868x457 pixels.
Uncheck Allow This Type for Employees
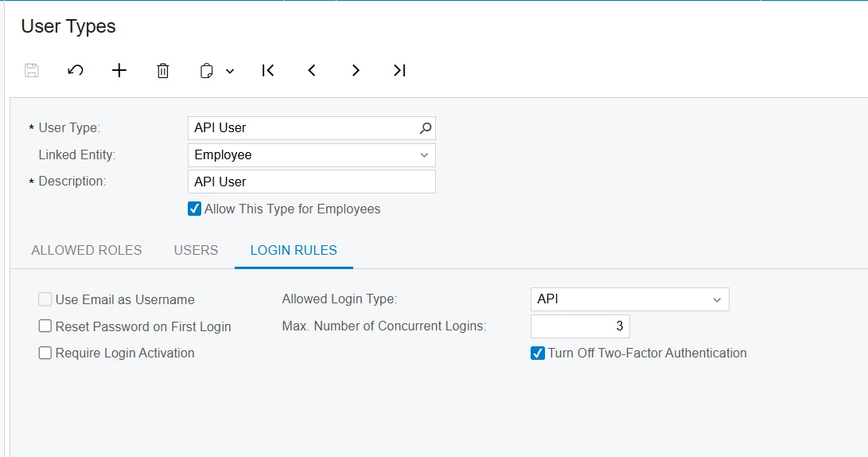coord(195,209)
